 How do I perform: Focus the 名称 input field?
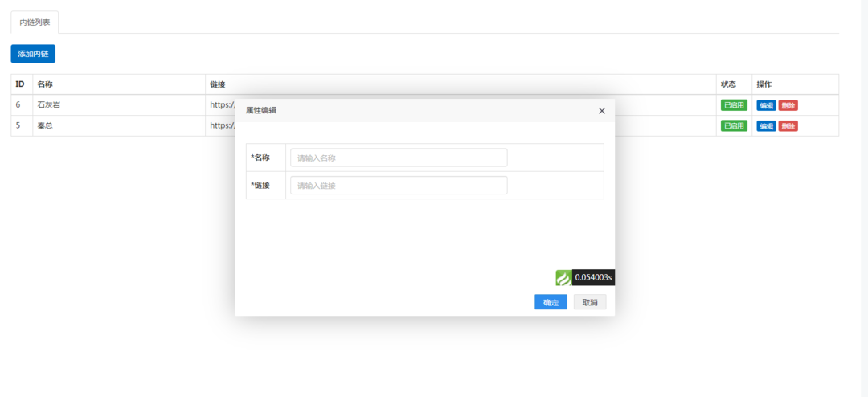(399, 158)
